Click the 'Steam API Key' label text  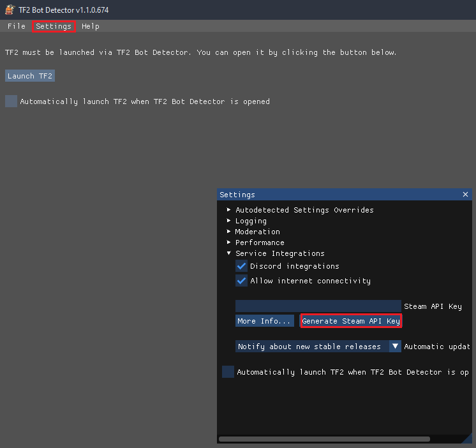[433, 306]
